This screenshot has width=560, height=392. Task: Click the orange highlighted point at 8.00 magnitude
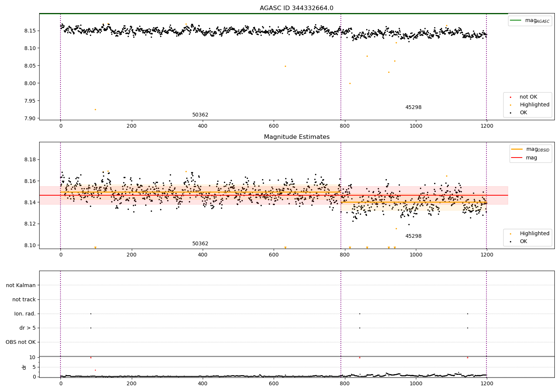click(x=350, y=83)
